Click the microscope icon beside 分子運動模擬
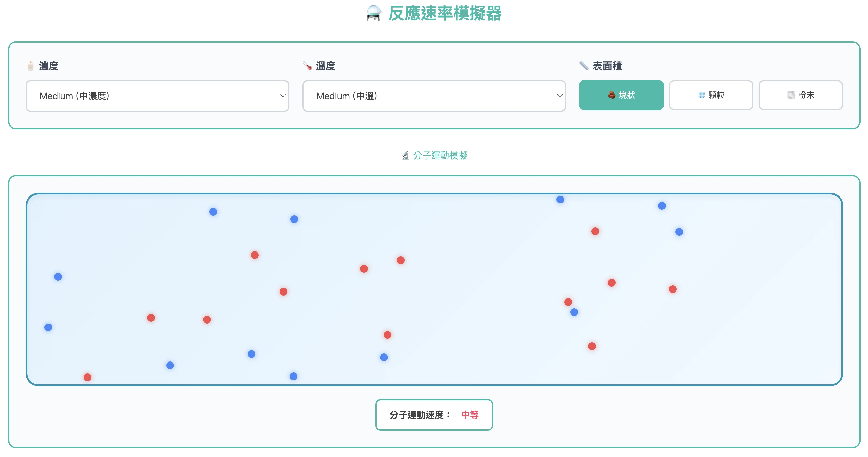868x457 pixels. [x=405, y=155]
